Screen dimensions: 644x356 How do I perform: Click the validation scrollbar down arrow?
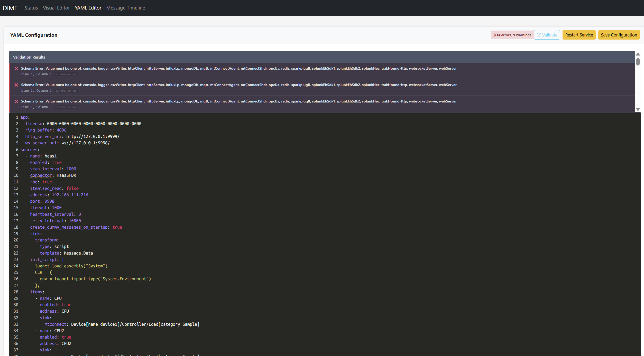tap(638, 109)
